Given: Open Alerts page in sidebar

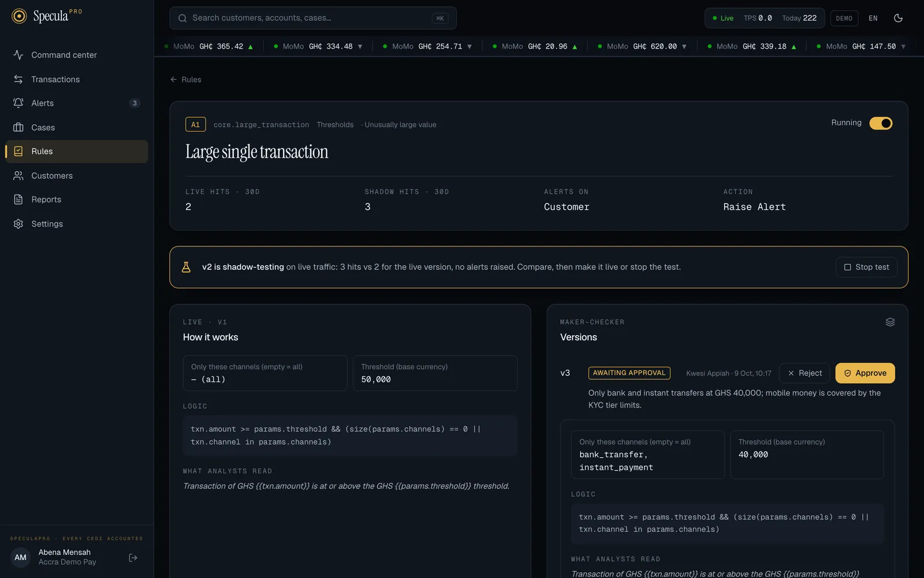Looking at the screenshot, I should tap(77, 103).
